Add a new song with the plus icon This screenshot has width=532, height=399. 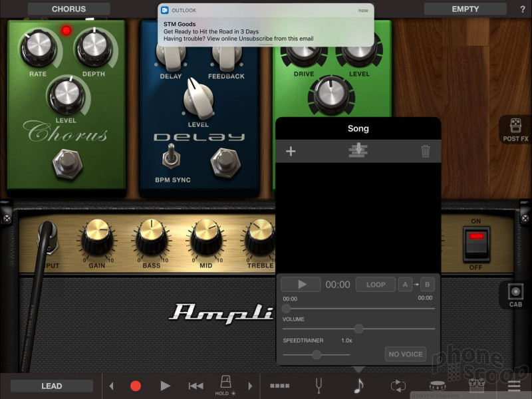tap(291, 151)
